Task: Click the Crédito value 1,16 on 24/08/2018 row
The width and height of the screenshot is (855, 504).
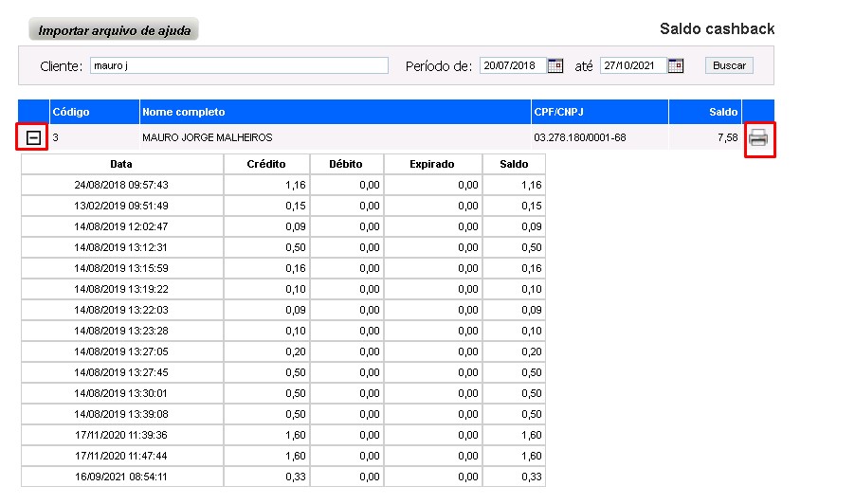Action: [296, 186]
